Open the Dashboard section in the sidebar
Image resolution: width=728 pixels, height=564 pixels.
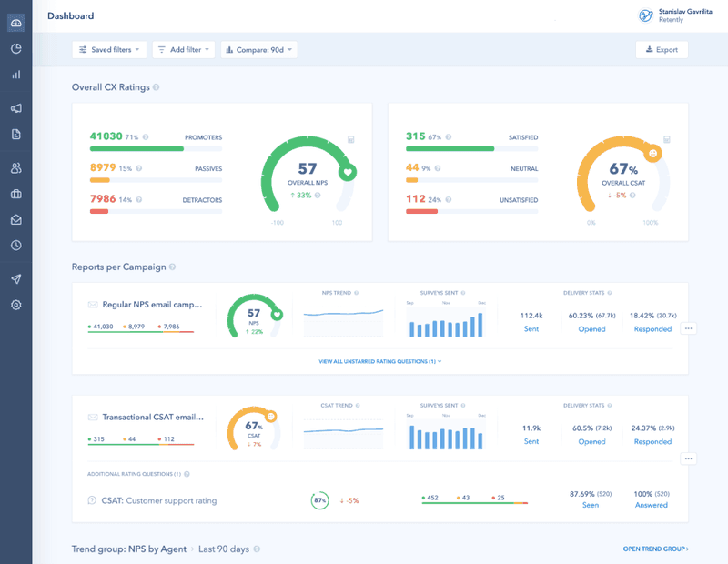pos(15,23)
